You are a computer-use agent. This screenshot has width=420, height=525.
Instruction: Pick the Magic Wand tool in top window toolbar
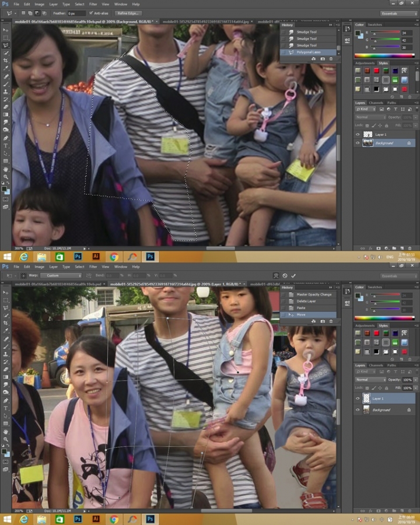6,53
